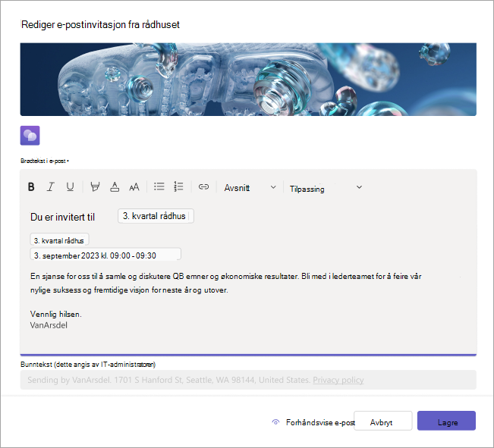The width and height of the screenshot is (494, 448).
Task: Open the Avsnitt paragraph style dropdown
Action: click(250, 188)
